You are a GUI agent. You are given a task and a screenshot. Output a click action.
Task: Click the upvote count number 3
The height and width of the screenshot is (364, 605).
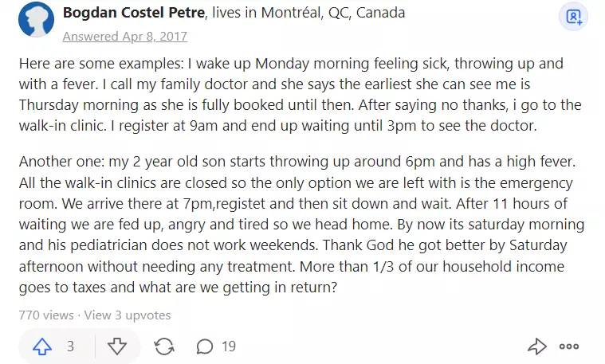pyautogui.click(x=70, y=346)
